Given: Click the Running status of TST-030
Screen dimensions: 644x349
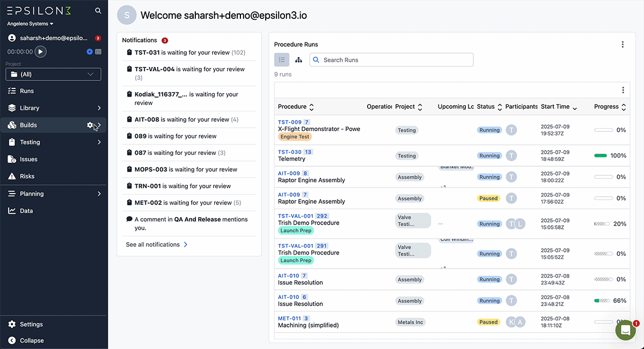Looking at the screenshot, I should pos(489,155).
